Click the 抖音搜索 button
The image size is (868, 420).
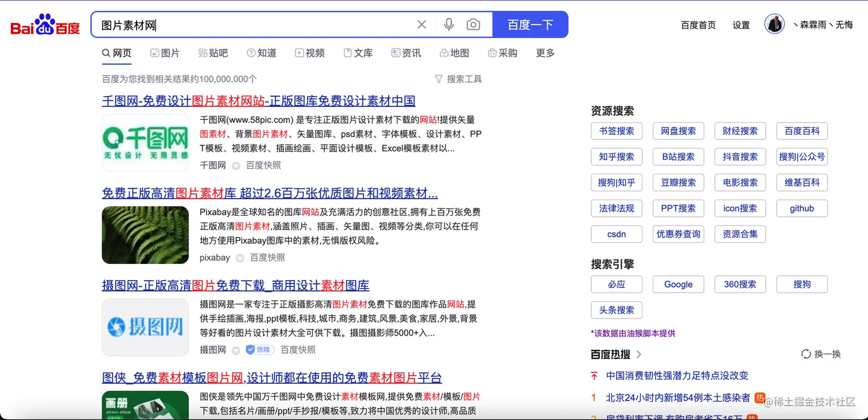click(x=741, y=157)
